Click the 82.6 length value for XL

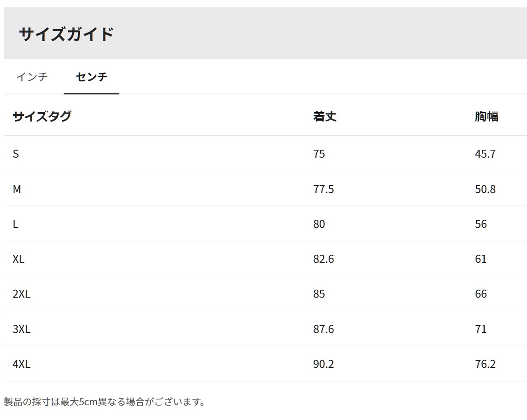coord(323,259)
